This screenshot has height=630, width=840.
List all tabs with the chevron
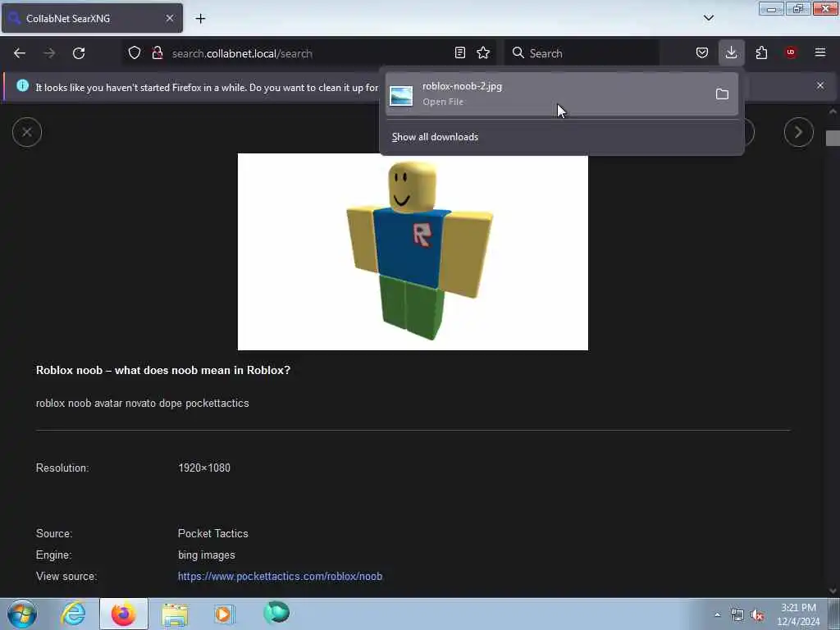[x=708, y=18]
